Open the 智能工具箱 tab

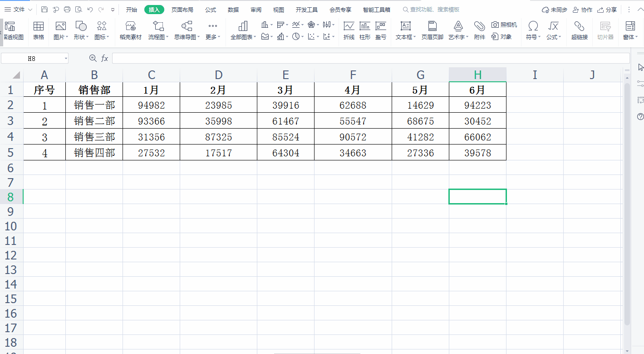(x=377, y=10)
